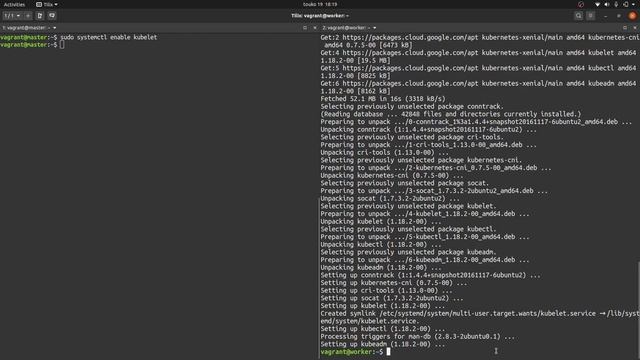Screen dimensions: 640x360
Task: Close the vagrant@worker terminal pane
Action: (635, 28)
